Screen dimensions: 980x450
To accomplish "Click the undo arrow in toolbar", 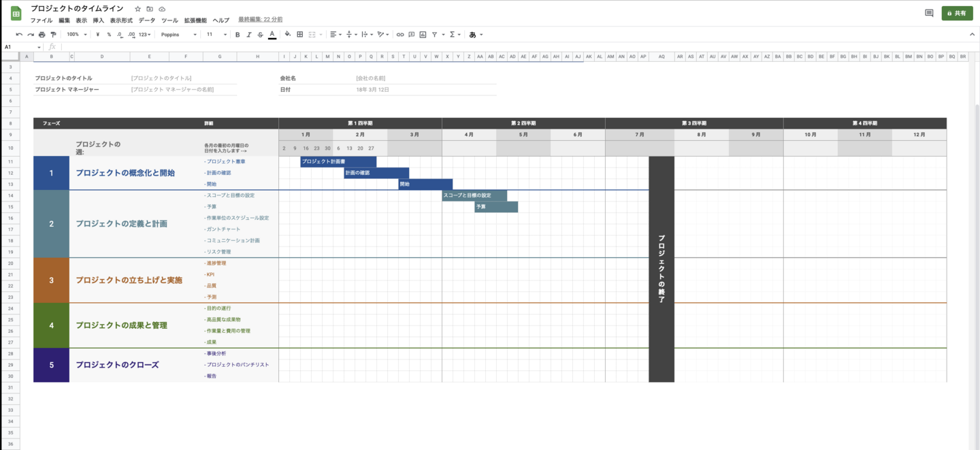I will tap(19, 34).
